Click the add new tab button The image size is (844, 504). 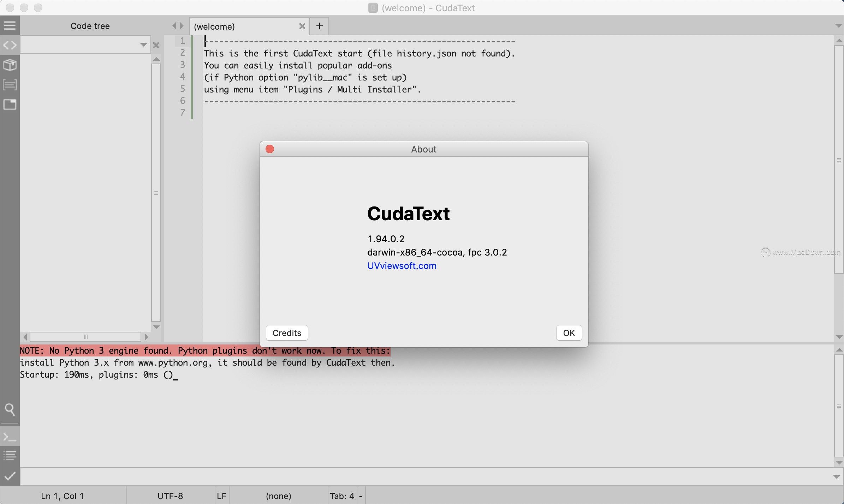319,26
